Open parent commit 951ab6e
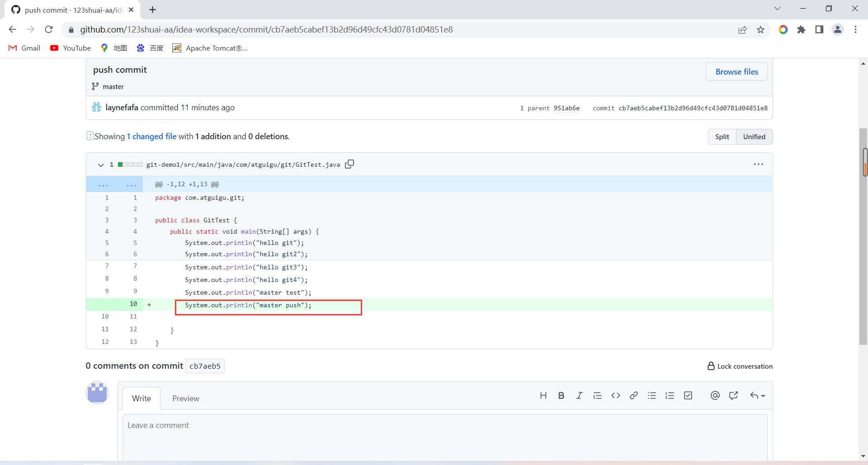Image resolution: width=868 pixels, height=465 pixels. [x=566, y=108]
